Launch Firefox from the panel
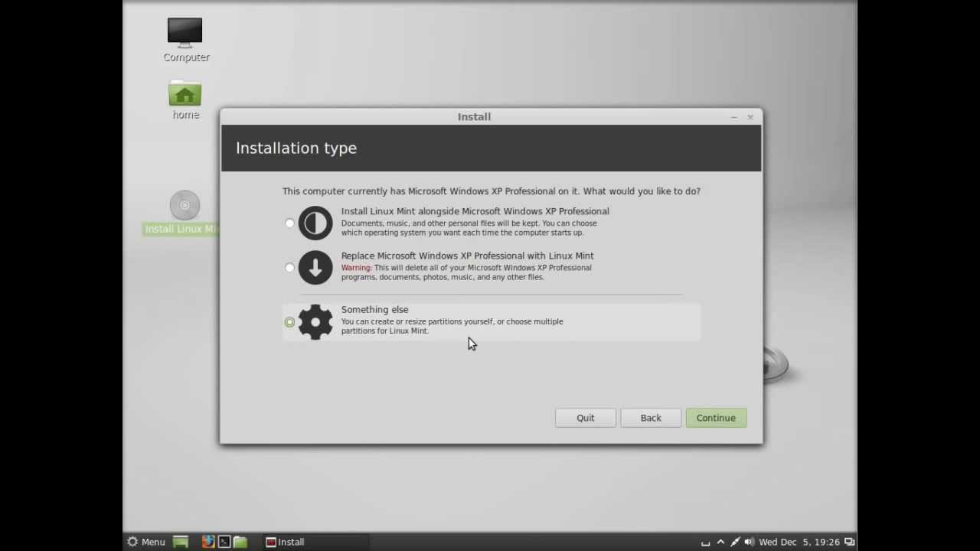The image size is (980, 551). pyautogui.click(x=208, y=542)
